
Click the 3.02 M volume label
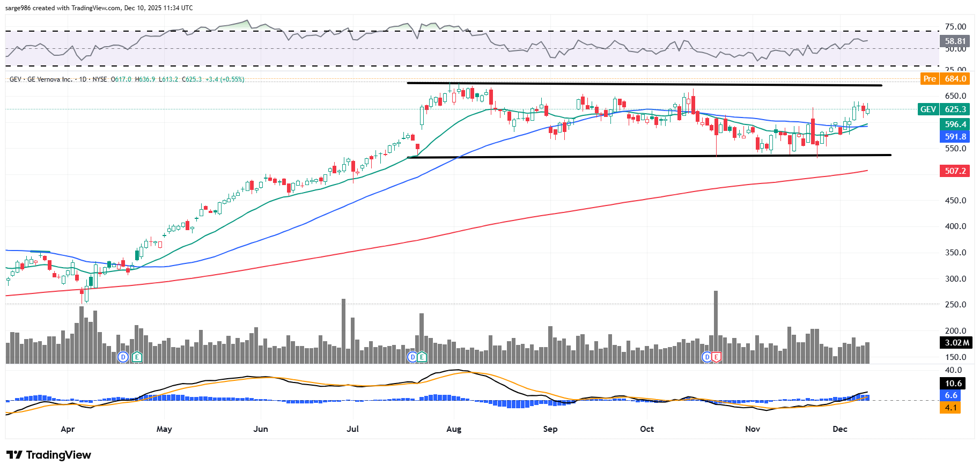tap(956, 342)
